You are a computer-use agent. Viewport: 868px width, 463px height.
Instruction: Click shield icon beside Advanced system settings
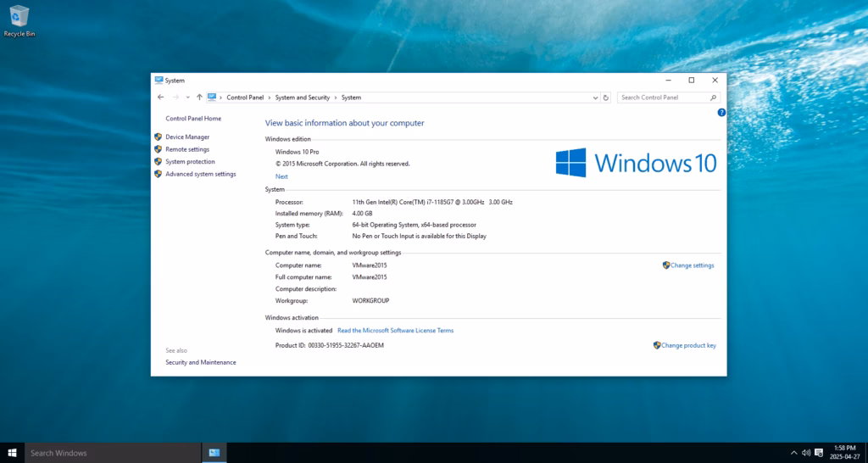coord(158,174)
